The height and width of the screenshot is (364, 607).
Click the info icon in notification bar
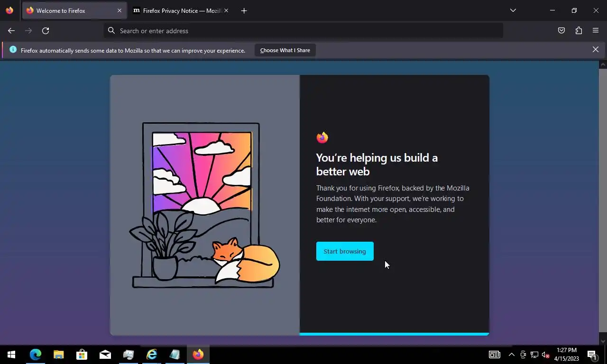click(13, 50)
